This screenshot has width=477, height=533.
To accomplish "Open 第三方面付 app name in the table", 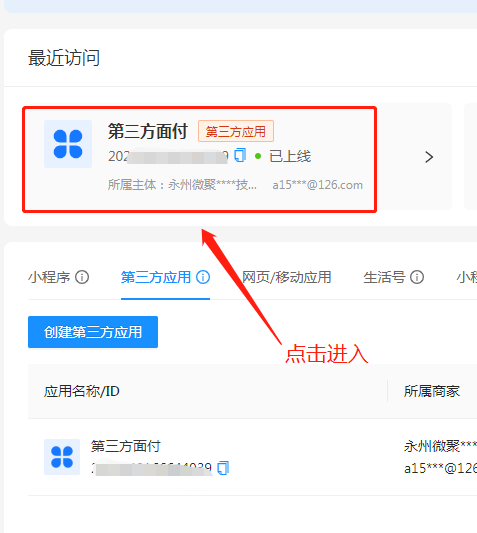I will 125,446.
